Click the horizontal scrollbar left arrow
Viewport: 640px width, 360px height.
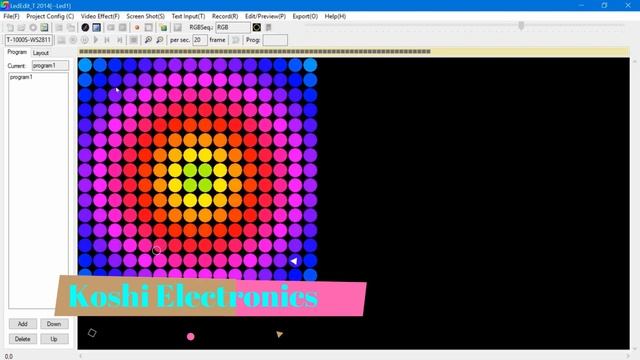[x=80, y=356]
